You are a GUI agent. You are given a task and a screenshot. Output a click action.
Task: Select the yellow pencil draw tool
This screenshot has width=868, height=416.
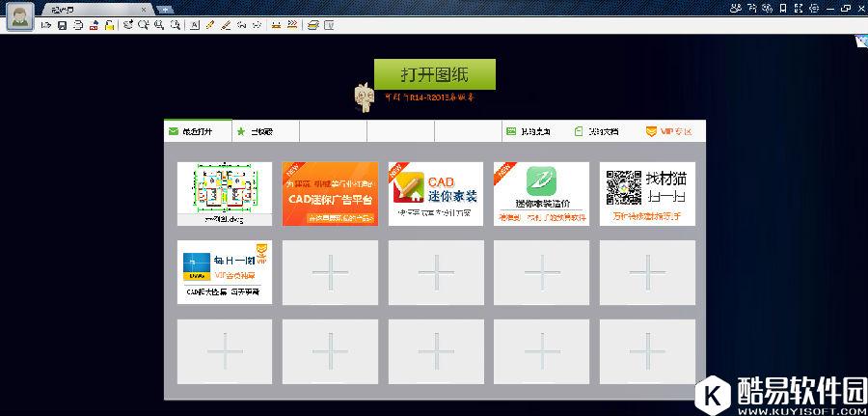pos(210,25)
